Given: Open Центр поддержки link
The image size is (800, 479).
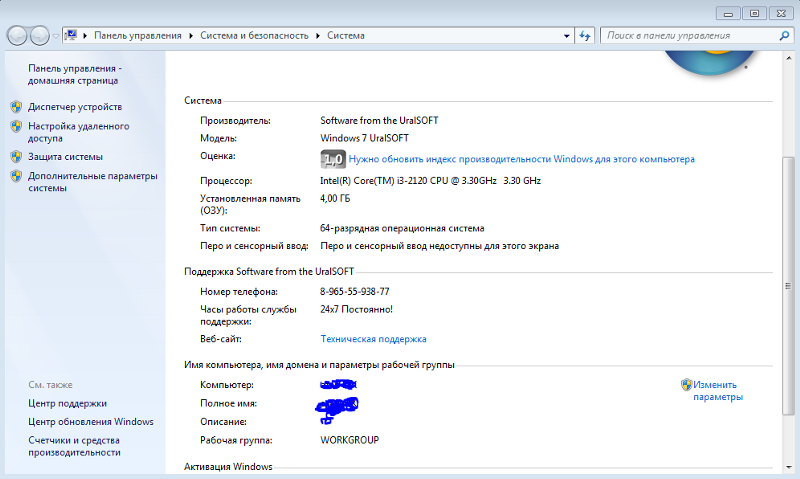Looking at the screenshot, I should [x=67, y=404].
